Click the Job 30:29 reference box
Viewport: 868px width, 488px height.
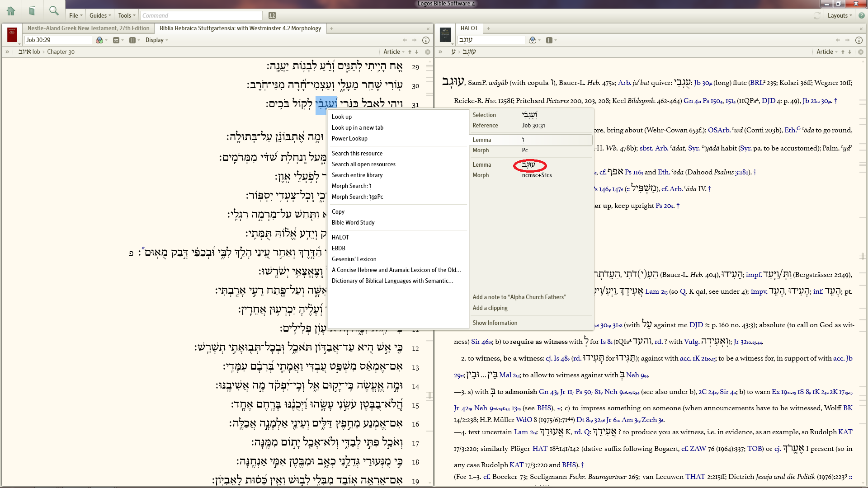click(x=58, y=40)
